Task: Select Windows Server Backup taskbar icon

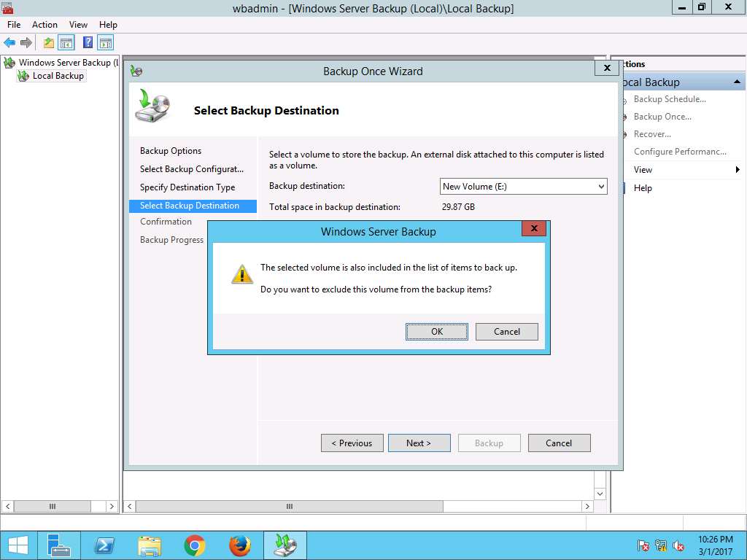Action: pos(285,545)
